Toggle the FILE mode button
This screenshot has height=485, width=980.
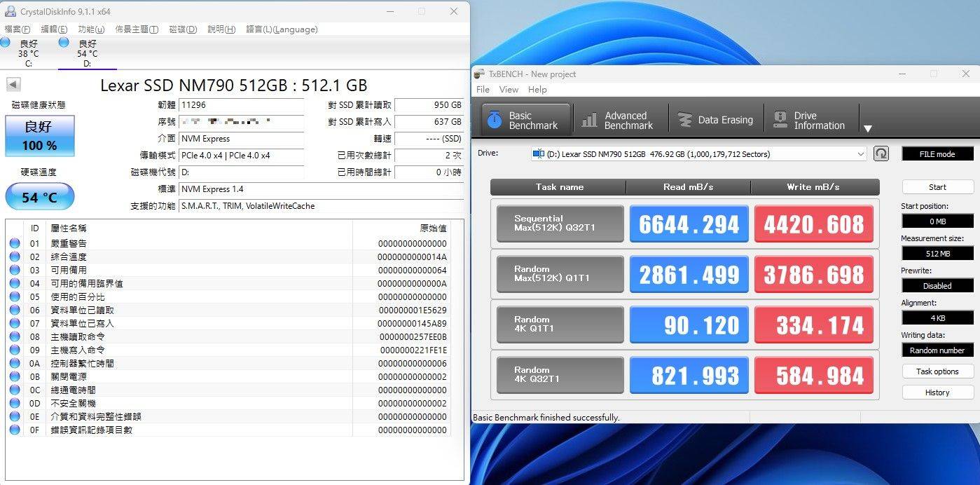937,154
